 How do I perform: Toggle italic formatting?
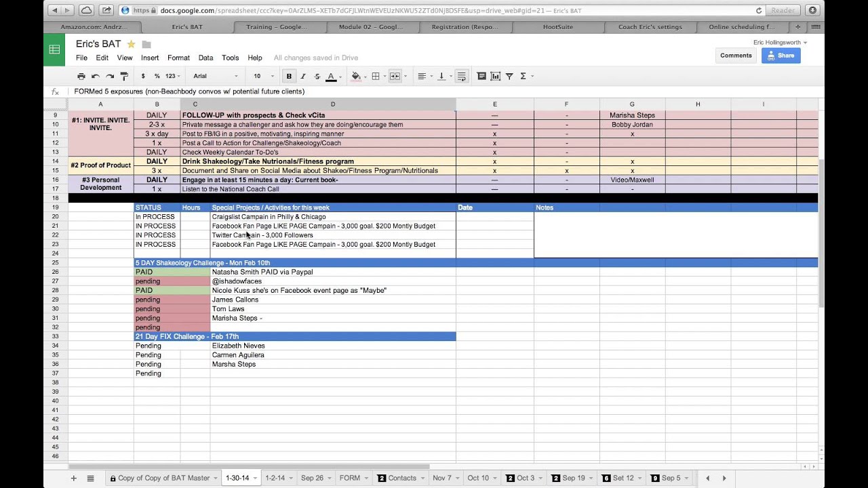303,77
